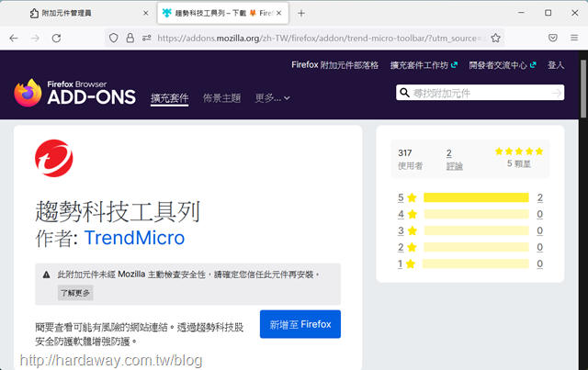This screenshot has height=370, width=588.
Task: Click the 1 star rating row label
Action: point(406,263)
